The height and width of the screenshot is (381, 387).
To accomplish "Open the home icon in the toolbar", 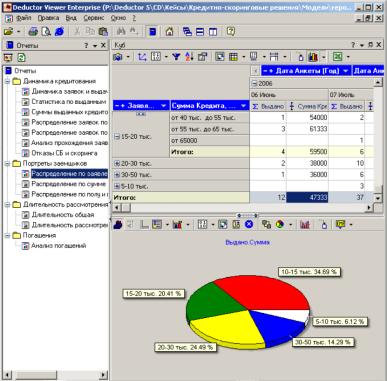I will 169,32.
